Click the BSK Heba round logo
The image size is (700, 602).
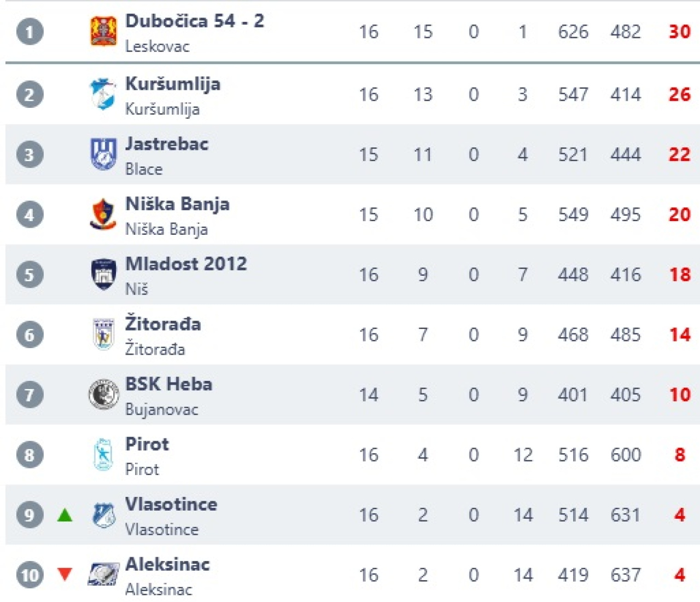(103, 394)
